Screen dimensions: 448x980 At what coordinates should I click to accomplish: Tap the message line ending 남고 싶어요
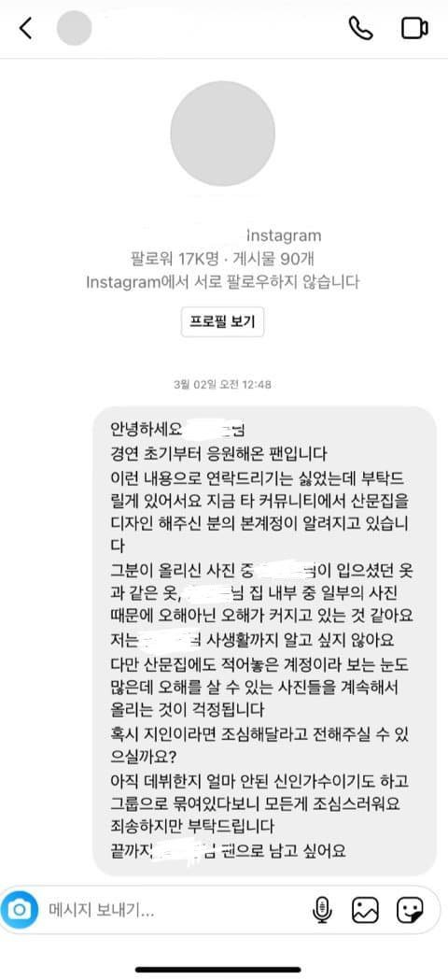tap(228, 851)
